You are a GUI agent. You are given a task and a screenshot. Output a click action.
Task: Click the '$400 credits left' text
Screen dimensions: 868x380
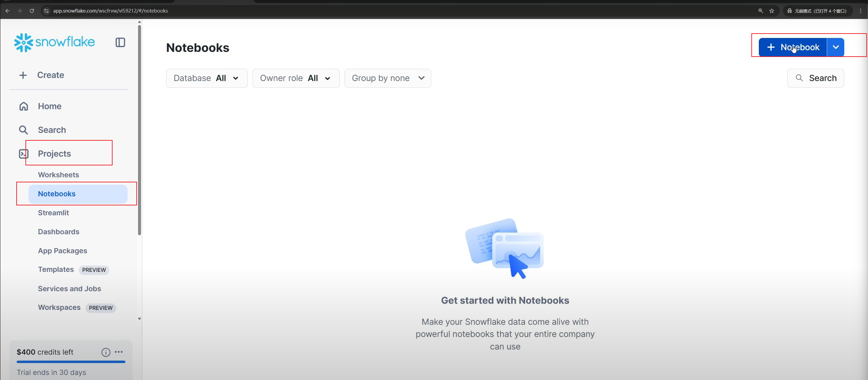[45, 352]
